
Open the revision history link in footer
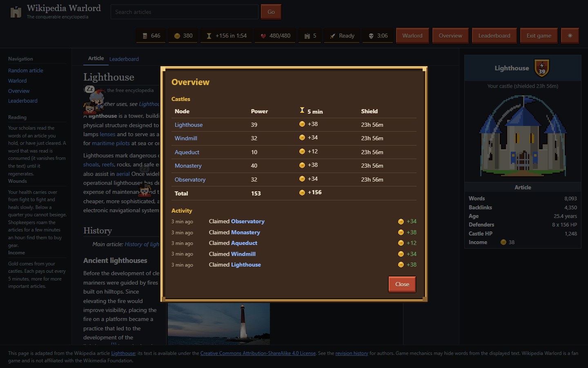click(x=352, y=353)
